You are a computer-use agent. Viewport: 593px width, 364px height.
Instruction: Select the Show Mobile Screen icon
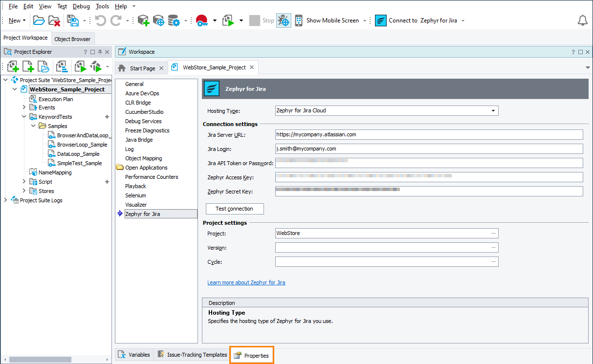299,21
